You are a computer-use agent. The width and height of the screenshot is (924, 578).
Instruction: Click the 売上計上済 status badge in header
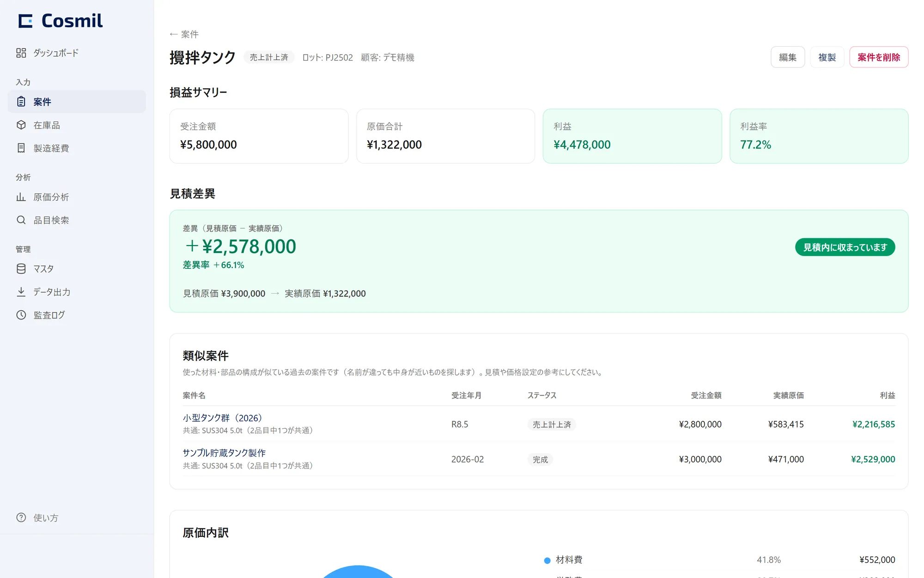(x=269, y=57)
